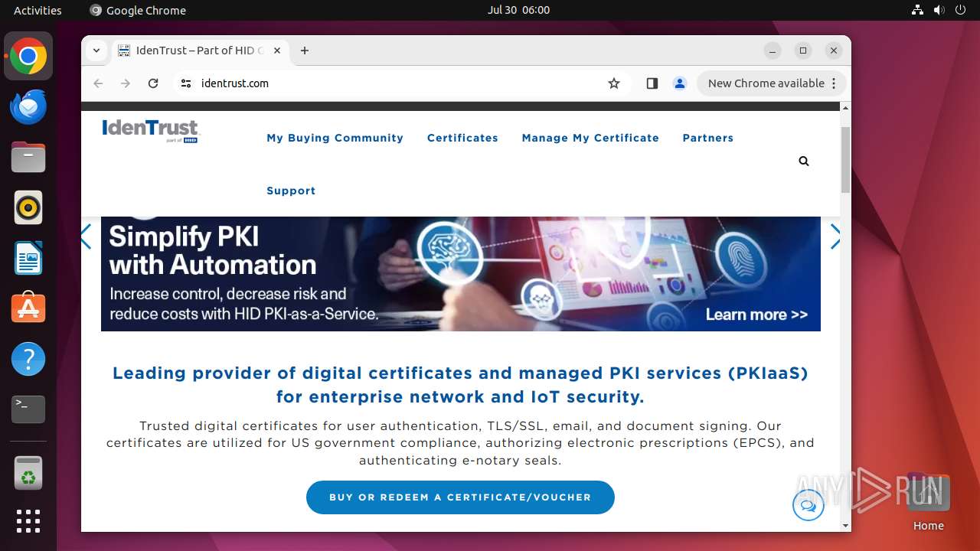Launch LibreOffice Writer from the dock

(x=28, y=258)
